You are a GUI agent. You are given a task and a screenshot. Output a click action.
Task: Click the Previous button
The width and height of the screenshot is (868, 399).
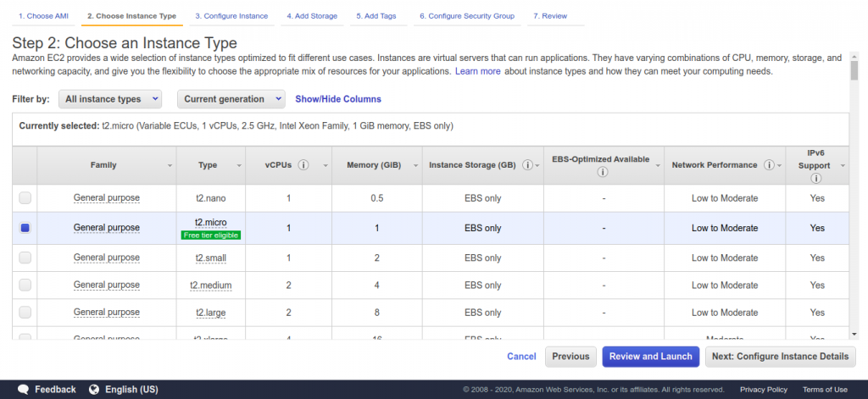570,357
